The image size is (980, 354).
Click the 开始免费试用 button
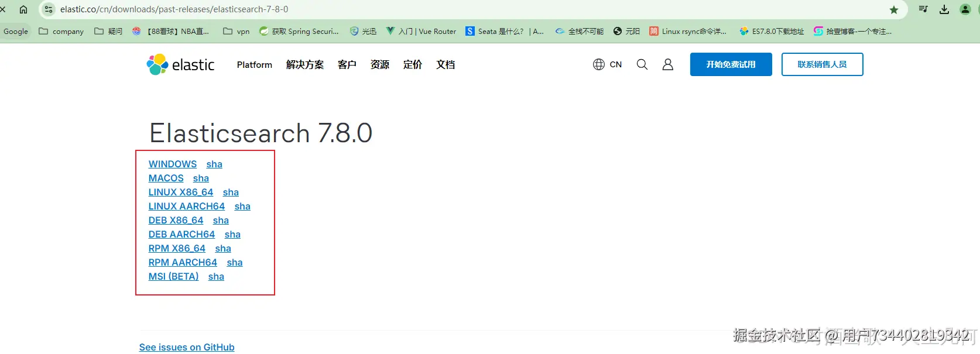coord(731,64)
